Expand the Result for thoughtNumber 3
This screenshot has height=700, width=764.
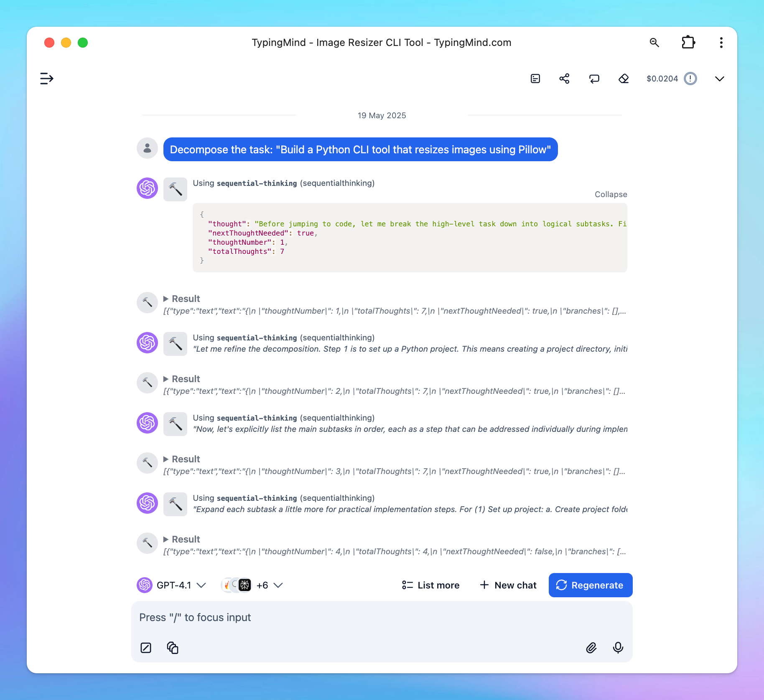(182, 459)
